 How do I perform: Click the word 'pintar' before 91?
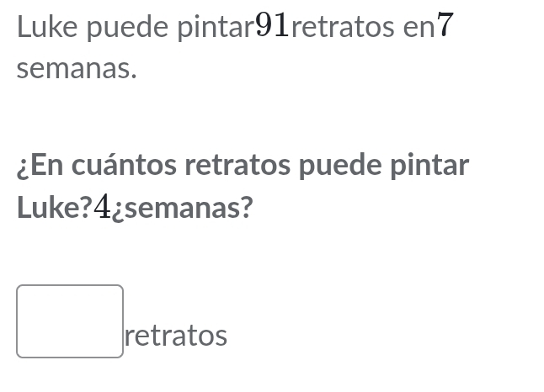[221, 28]
